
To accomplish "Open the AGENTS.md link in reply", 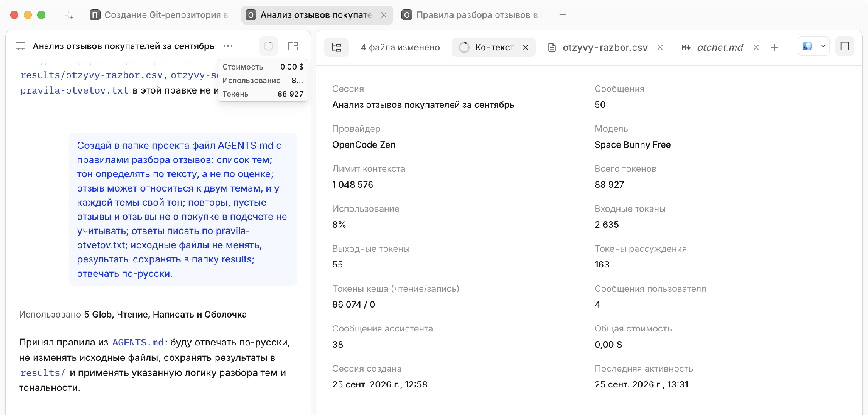I will pos(138,343).
